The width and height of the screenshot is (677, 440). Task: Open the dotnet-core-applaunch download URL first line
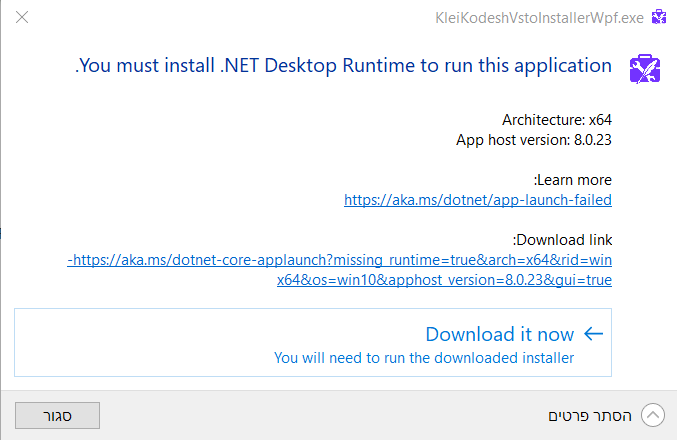click(339, 260)
